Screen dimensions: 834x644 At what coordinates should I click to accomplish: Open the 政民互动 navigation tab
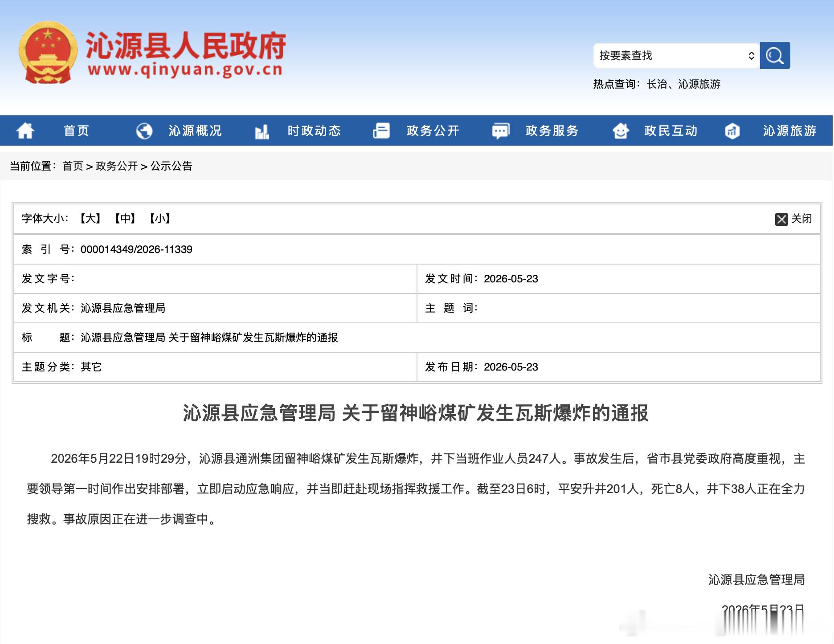pos(671,131)
